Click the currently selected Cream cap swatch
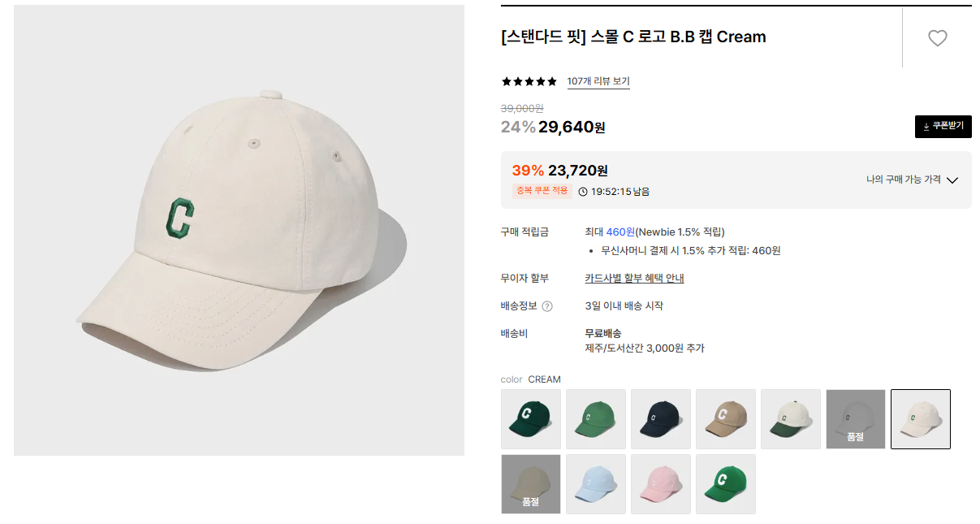The height and width of the screenshot is (524, 980). point(921,419)
